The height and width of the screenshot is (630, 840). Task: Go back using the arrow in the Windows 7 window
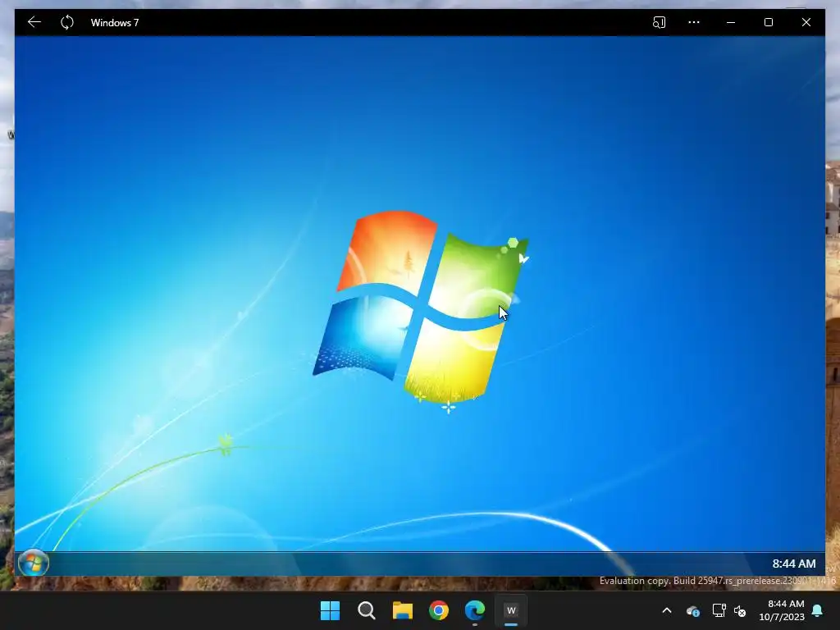tap(34, 22)
